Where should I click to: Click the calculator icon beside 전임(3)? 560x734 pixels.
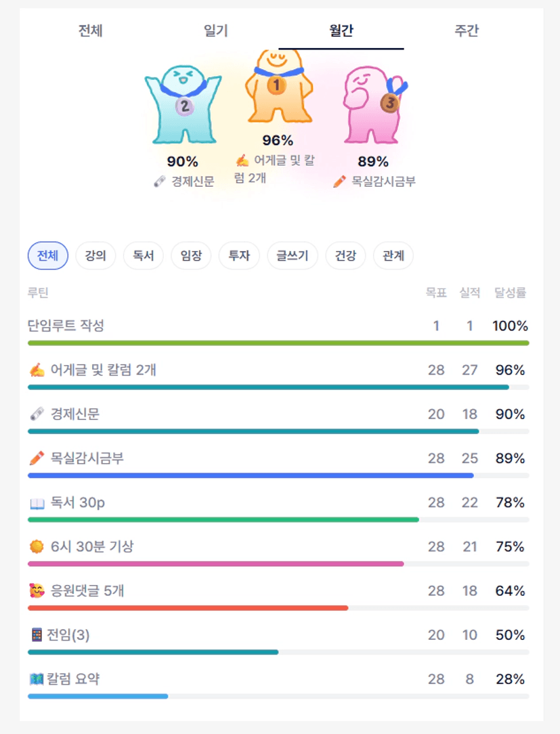pyautogui.click(x=37, y=635)
